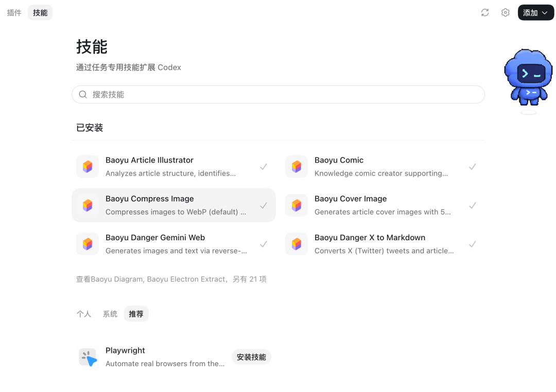This screenshot has height=392, width=556.
Task: Toggle checkmark for Baoyu Compress Image
Action: point(264,205)
